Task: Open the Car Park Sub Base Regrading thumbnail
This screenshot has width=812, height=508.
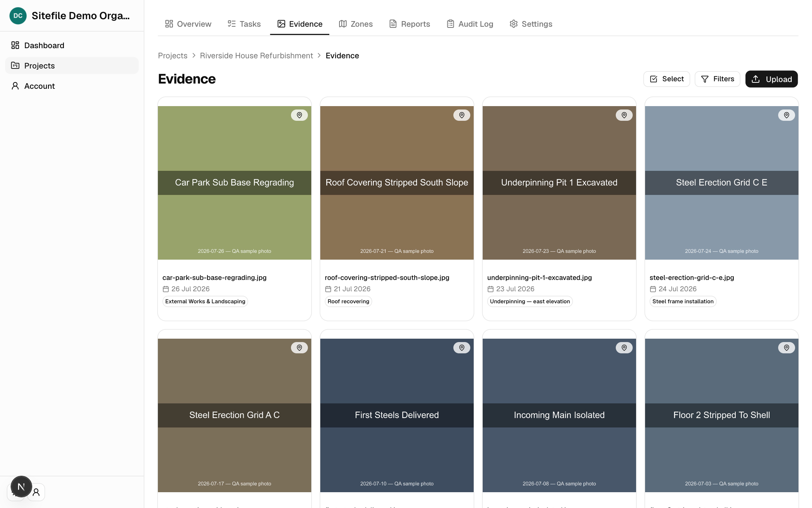Action: 235,183
